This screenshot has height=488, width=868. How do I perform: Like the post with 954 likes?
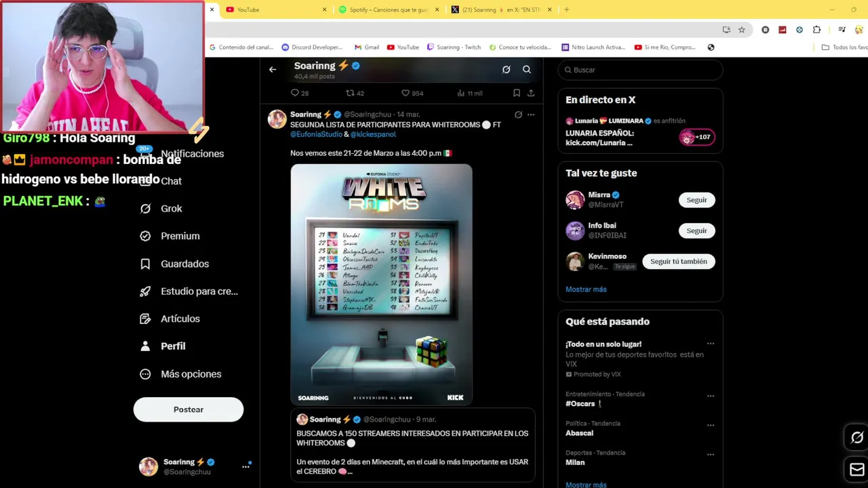(412, 93)
